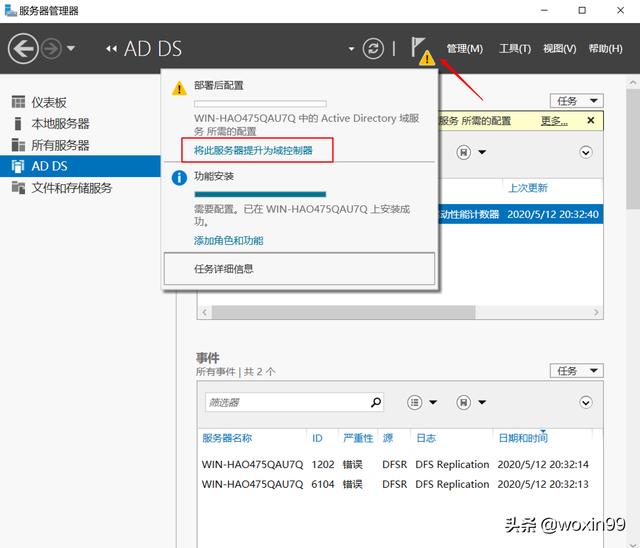
Task: Sort events by 日志 column
Action: tap(426, 438)
